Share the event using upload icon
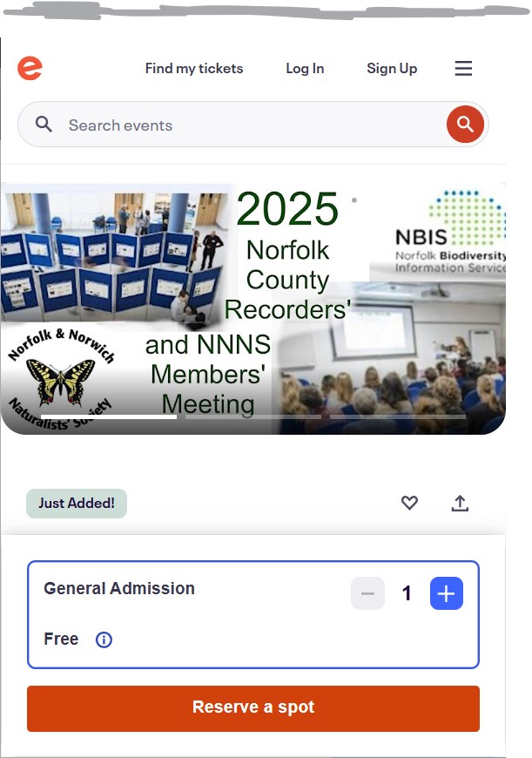This screenshot has width=532, height=758. 460,503
